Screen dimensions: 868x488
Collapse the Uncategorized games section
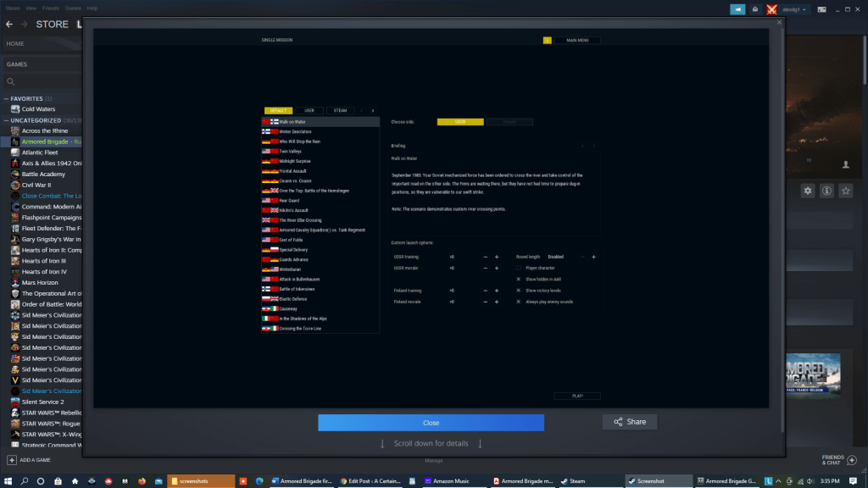tap(5, 120)
